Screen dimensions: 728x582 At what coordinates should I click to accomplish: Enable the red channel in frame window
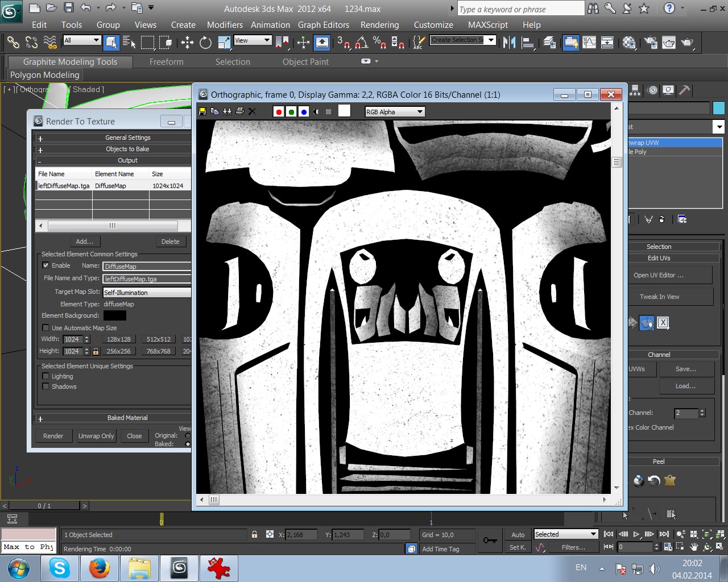pyautogui.click(x=279, y=112)
